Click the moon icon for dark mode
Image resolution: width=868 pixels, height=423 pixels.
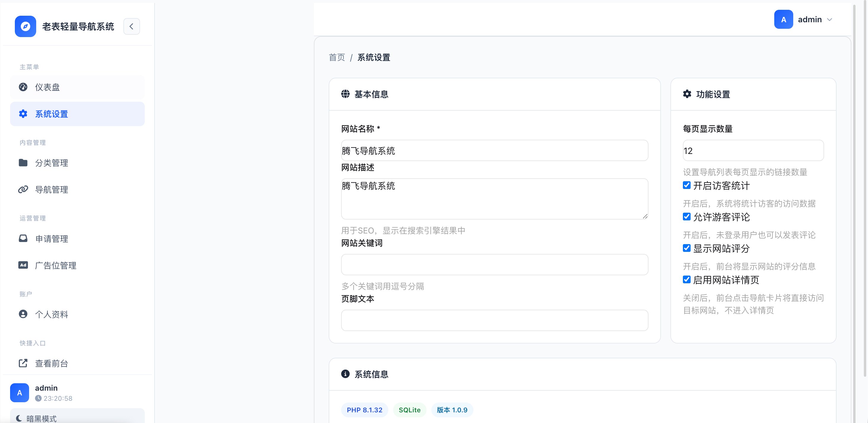pos(19,418)
